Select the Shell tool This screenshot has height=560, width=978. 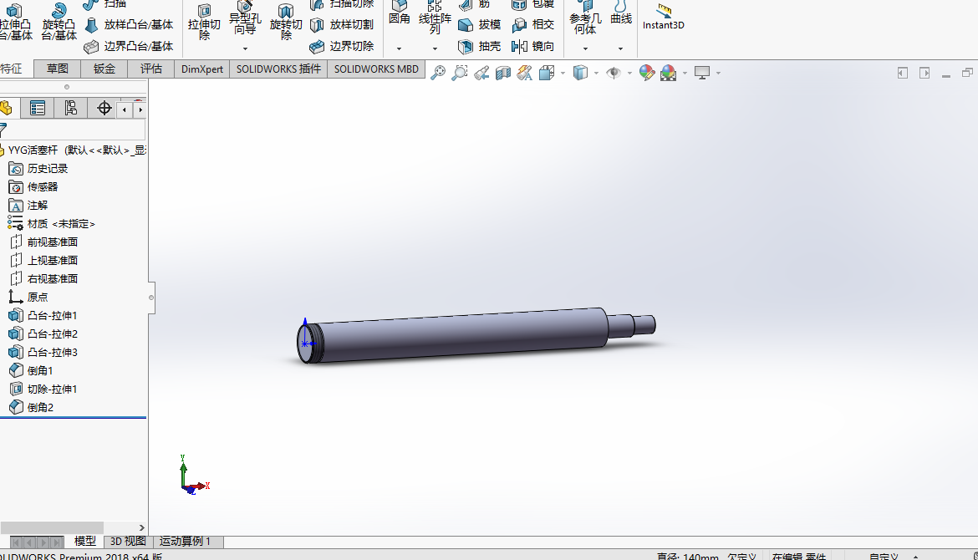[481, 46]
